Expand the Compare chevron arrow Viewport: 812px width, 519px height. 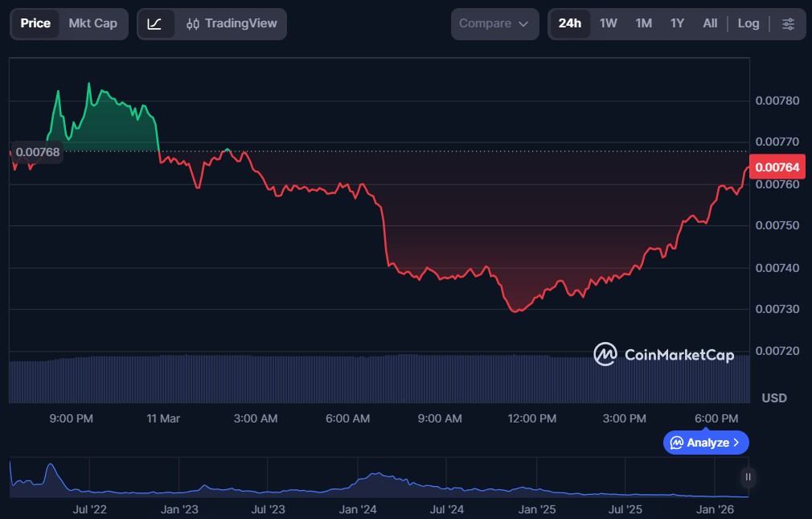click(x=523, y=24)
